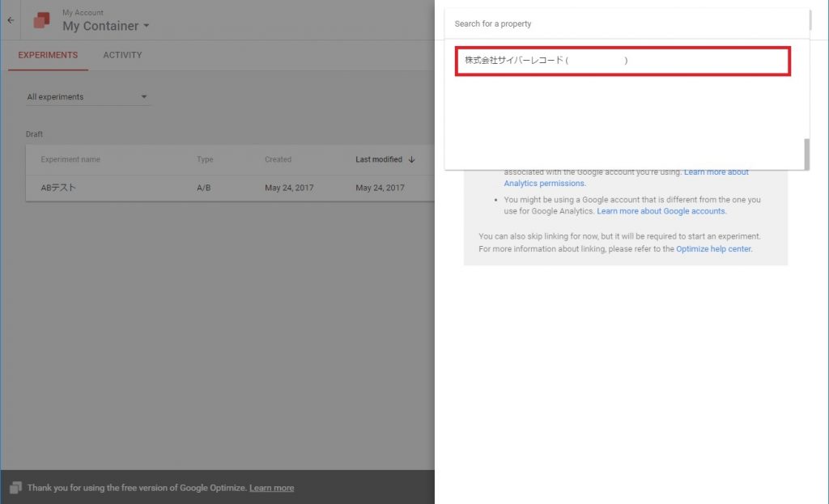This screenshot has width=829, height=504.
Task: Click the Draft section label
Action: [x=34, y=134]
